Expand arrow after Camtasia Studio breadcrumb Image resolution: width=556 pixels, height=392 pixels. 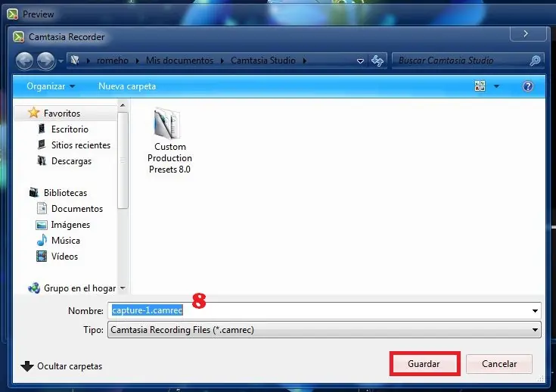point(305,61)
